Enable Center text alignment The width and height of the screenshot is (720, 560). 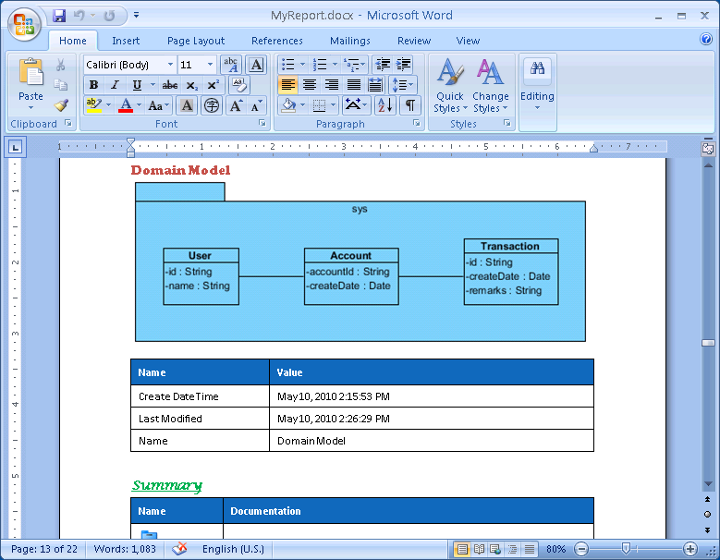309,85
